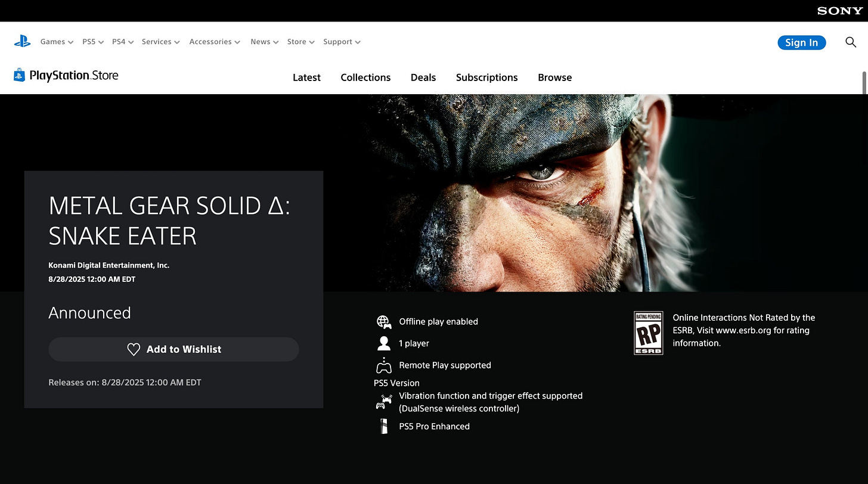Expand the PS4 dropdown menu
Image resolution: width=868 pixels, height=484 pixels.
[x=123, y=42]
